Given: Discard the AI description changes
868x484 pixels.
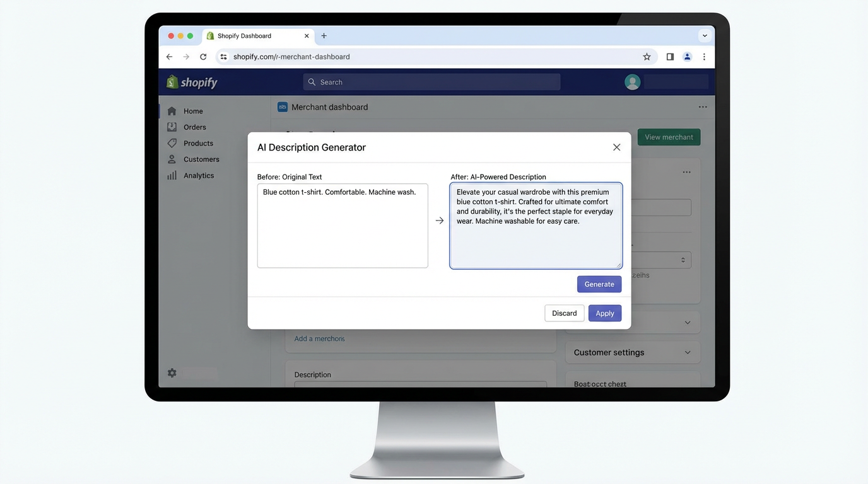Looking at the screenshot, I should point(564,313).
